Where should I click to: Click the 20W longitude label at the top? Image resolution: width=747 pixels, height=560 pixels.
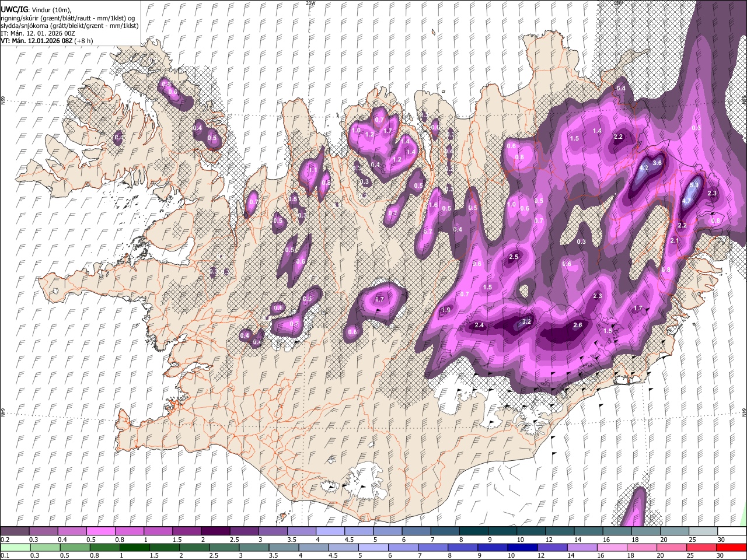click(x=310, y=3)
